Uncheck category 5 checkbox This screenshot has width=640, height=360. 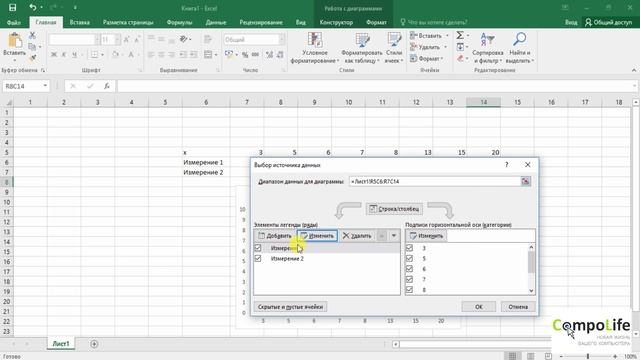click(x=409, y=258)
